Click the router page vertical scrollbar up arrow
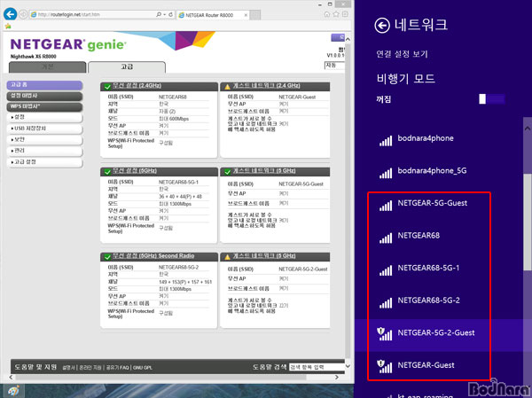The width and height of the screenshot is (532, 398). pyautogui.click(x=348, y=39)
